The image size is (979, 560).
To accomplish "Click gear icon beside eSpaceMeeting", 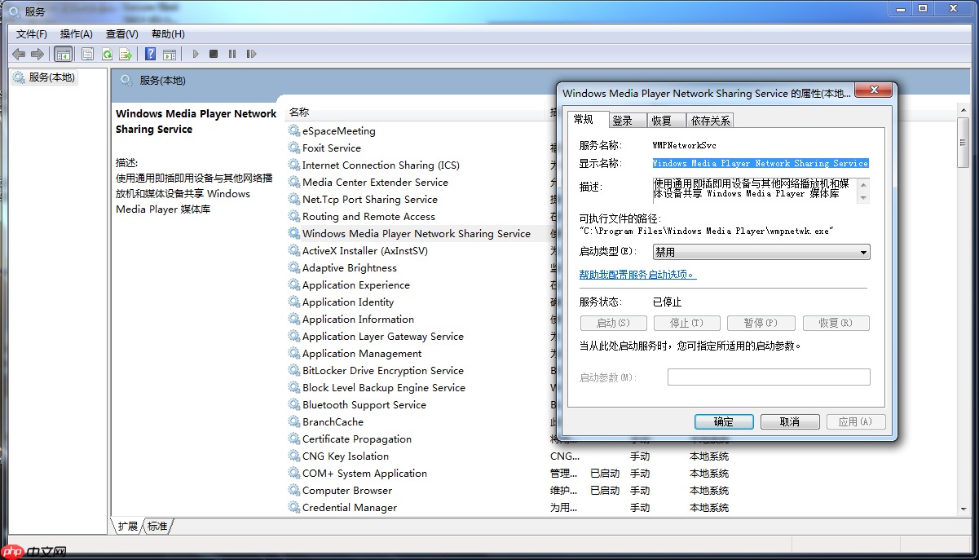I will [294, 130].
